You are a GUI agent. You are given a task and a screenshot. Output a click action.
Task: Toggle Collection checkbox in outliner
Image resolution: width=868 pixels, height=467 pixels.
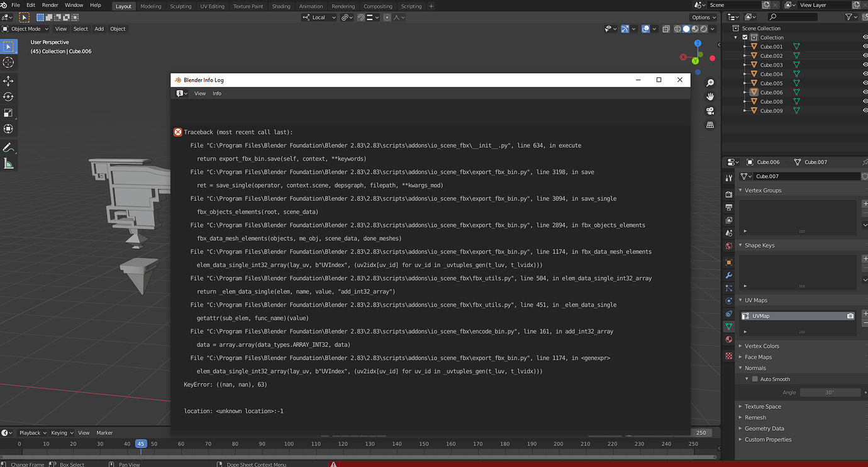745,37
